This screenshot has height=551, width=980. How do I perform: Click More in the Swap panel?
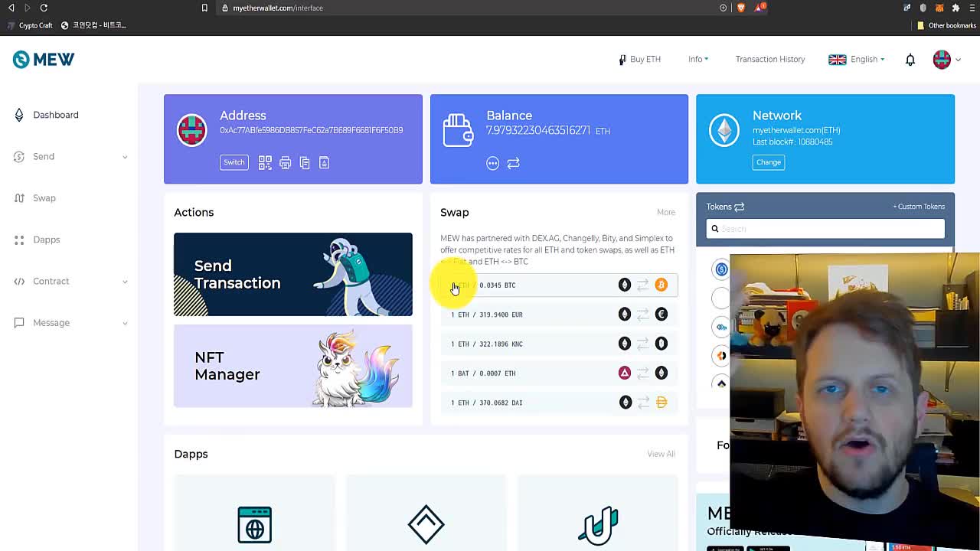(x=665, y=212)
